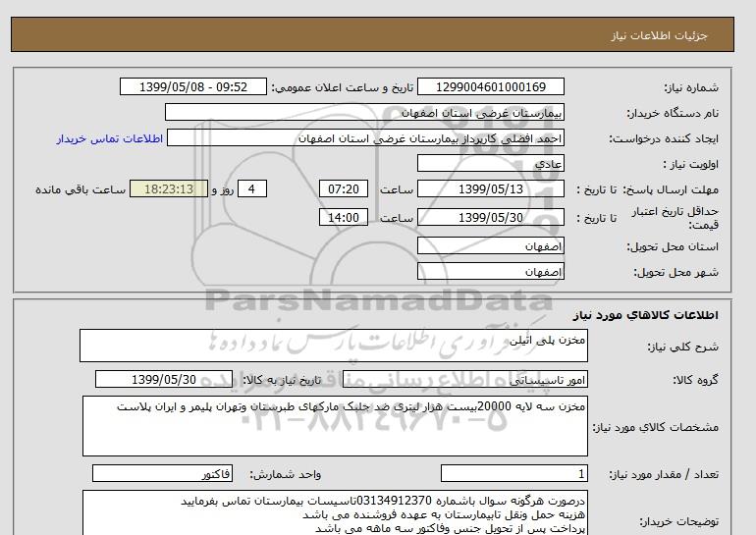Click buyer organization name field بیمارستان غرضی
The height and width of the screenshot is (535, 756).
(364, 112)
